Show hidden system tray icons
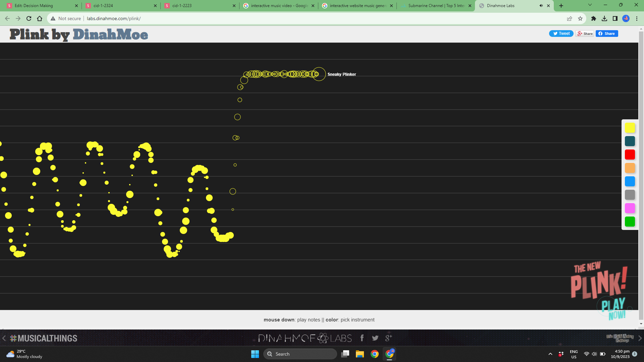Image resolution: width=644 pixels, height=362 pixels. (x=550, y=354)
